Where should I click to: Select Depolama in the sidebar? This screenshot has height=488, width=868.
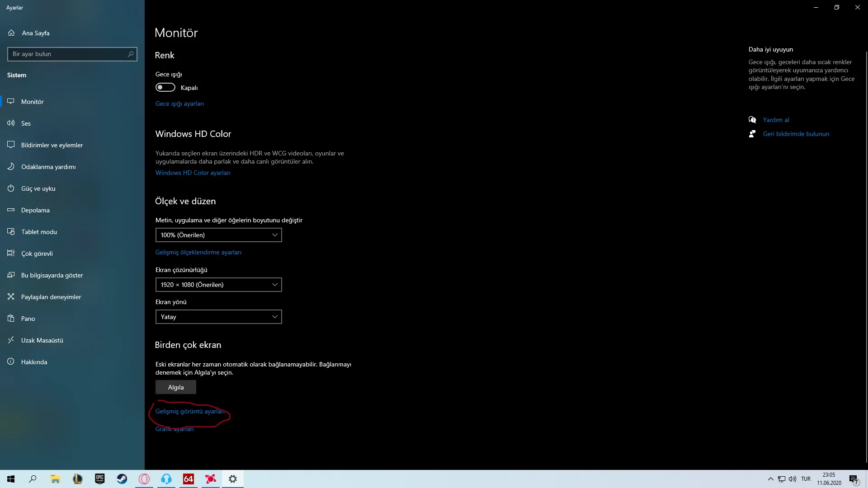35,210
